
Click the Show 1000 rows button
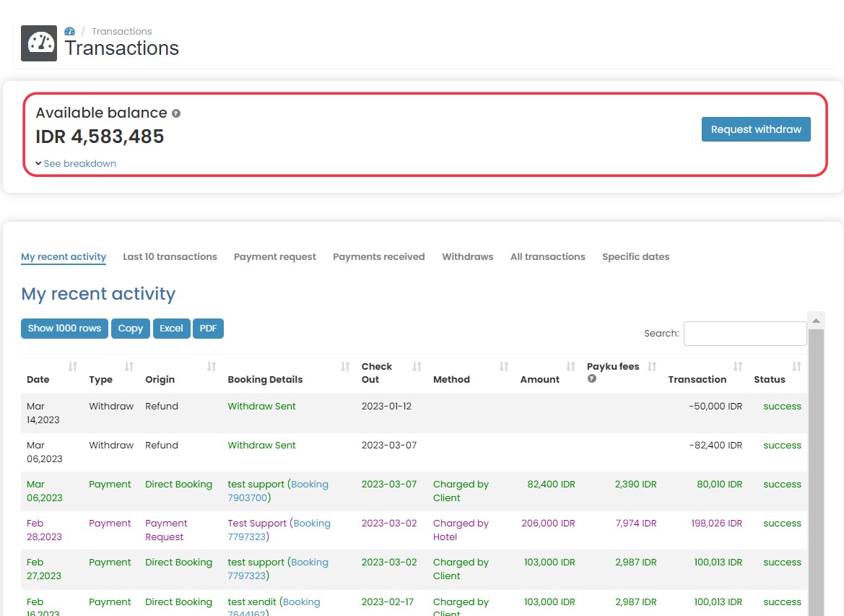pos(64,329)
